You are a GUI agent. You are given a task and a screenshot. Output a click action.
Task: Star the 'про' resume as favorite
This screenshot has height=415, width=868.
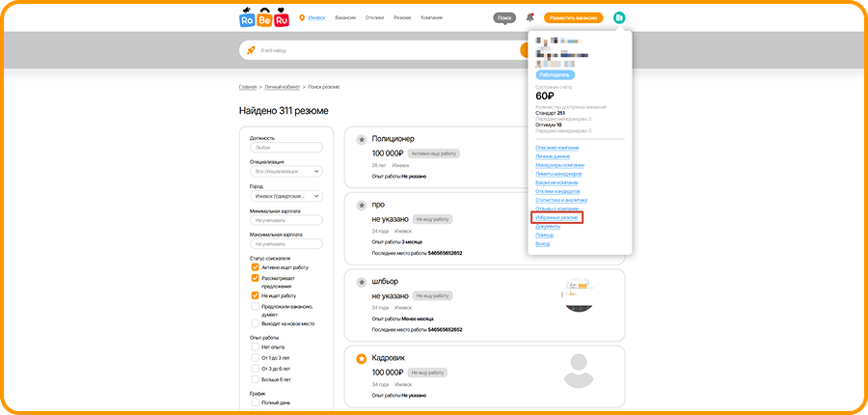[x=361, y=205]
